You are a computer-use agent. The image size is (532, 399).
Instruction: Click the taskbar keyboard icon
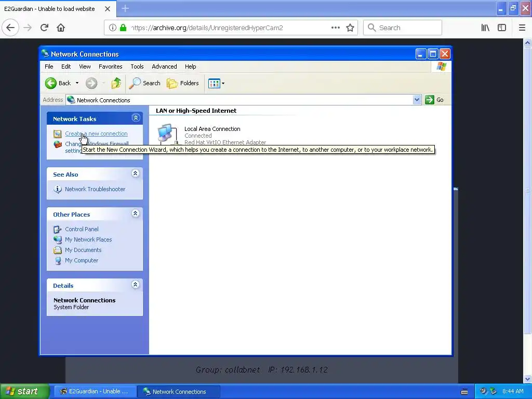464,392
